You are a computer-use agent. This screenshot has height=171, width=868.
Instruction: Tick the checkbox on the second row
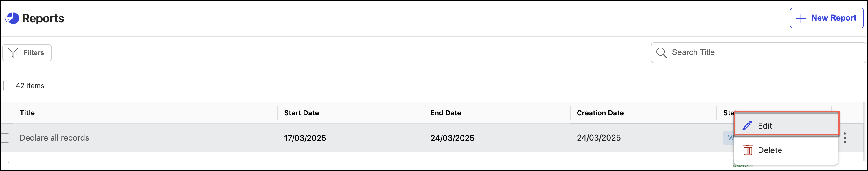click(x=5, y=165)
